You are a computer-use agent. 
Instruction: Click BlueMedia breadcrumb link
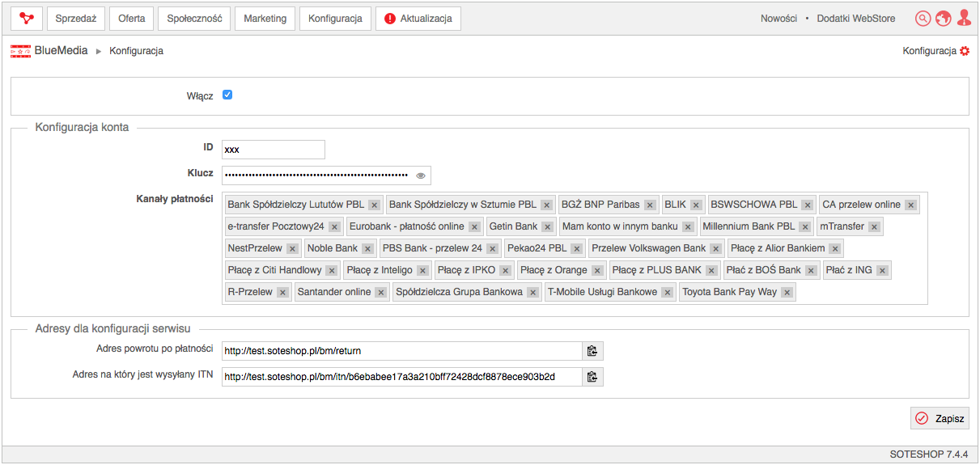[x=61, y=51]
